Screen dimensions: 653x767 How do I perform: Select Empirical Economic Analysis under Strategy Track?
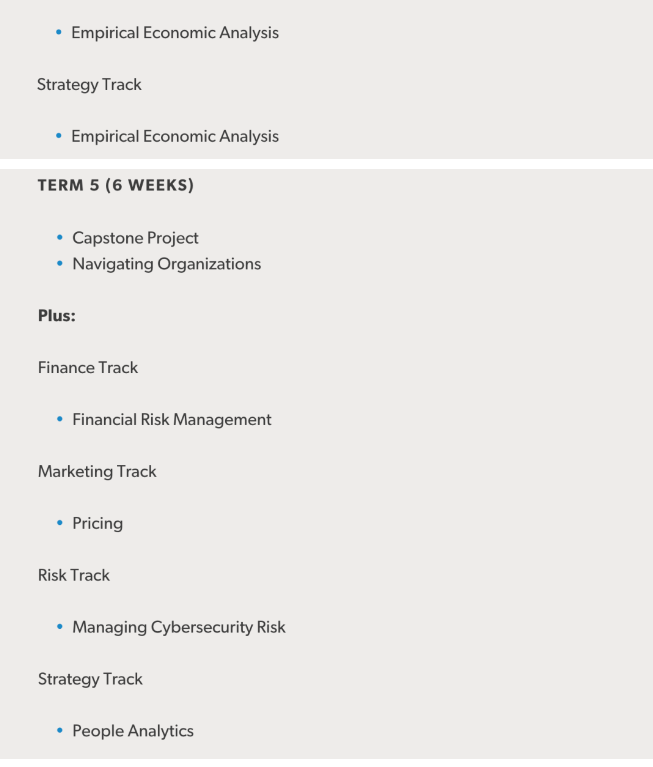click(x=175, y=136)
